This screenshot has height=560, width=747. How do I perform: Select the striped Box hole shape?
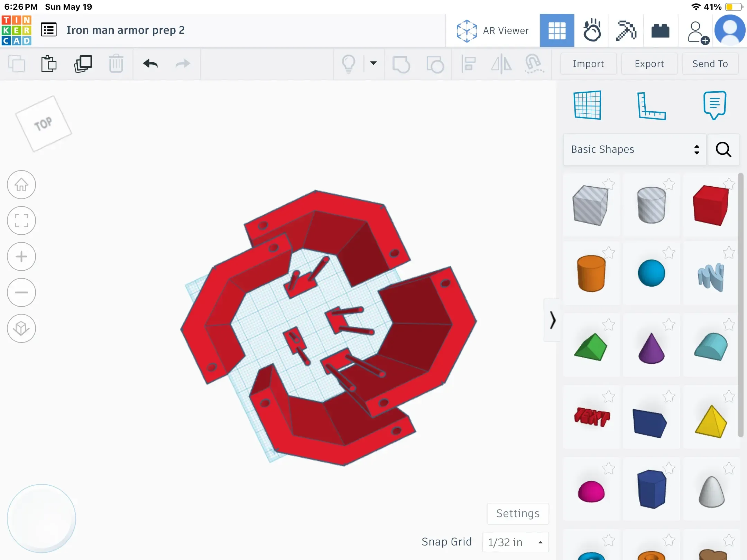591,205
